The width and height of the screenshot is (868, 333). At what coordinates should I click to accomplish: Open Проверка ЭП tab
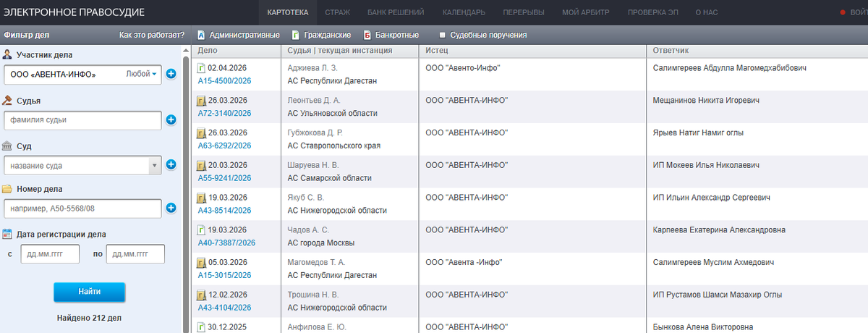click(x=653, y=12)
